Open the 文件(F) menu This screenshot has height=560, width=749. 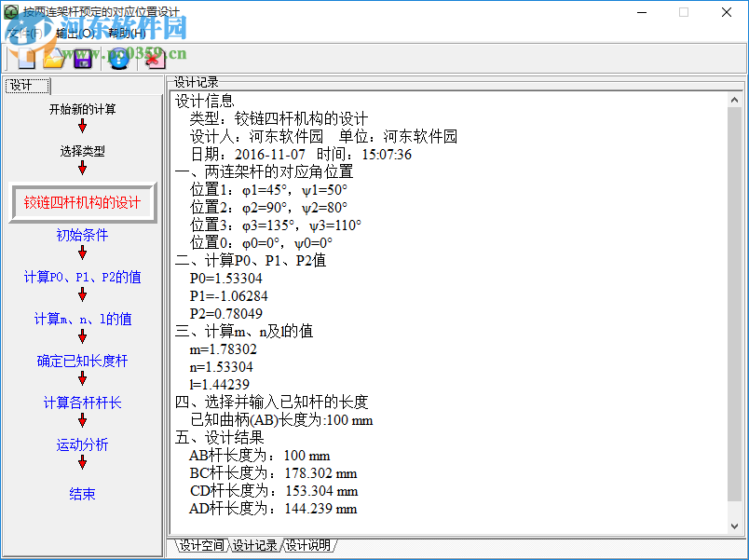tap(25, 34)
